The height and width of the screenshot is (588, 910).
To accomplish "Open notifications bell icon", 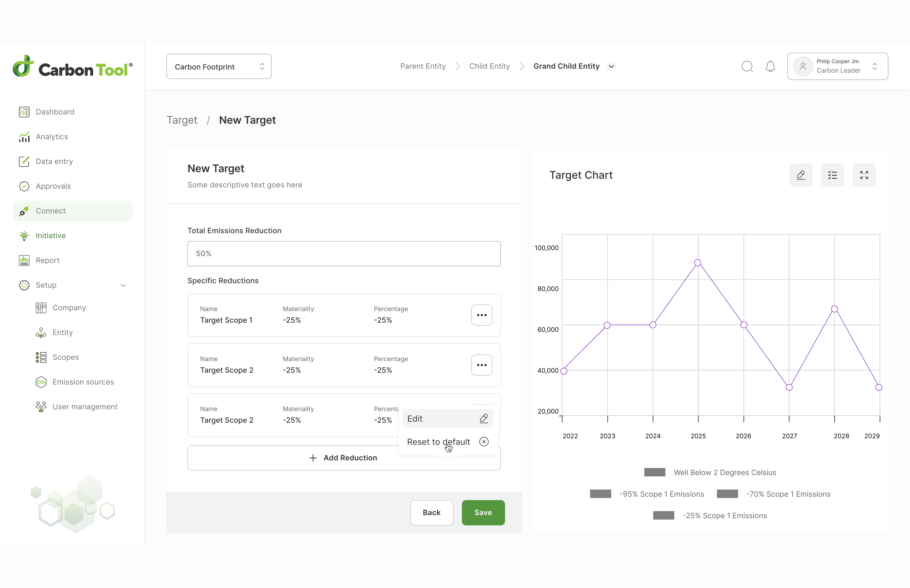I will tap(771, 66).
